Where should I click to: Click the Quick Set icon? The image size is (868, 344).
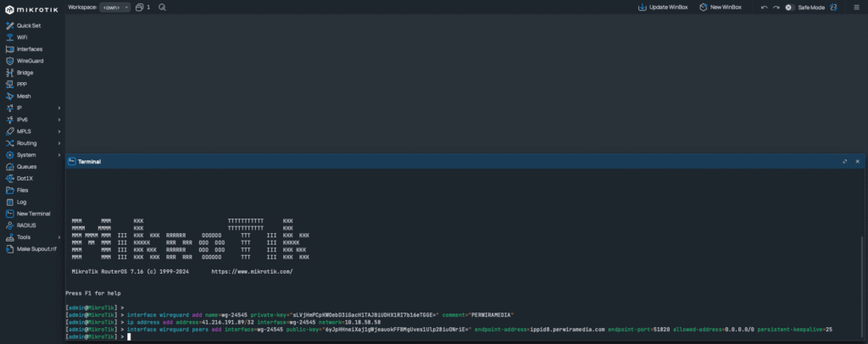tap(8, 25)
